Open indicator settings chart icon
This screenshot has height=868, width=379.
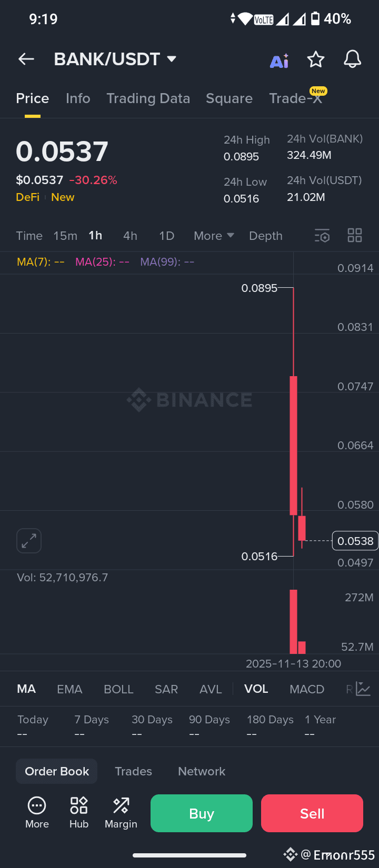pos(363,689)
